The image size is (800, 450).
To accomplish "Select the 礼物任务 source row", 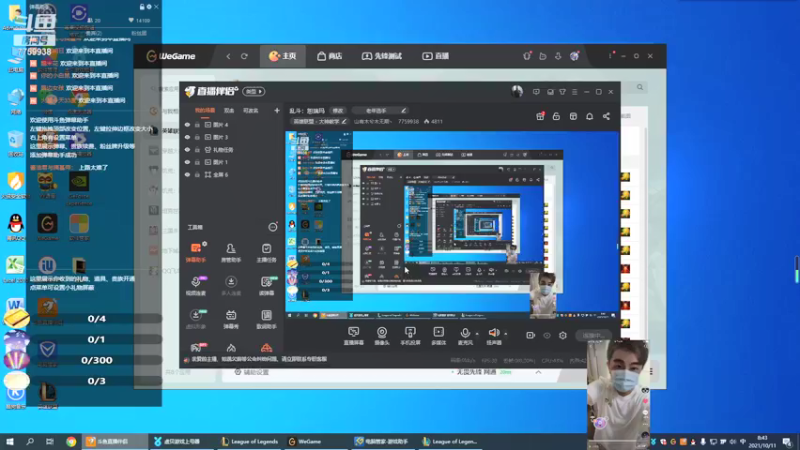I will tap(232, 149).
